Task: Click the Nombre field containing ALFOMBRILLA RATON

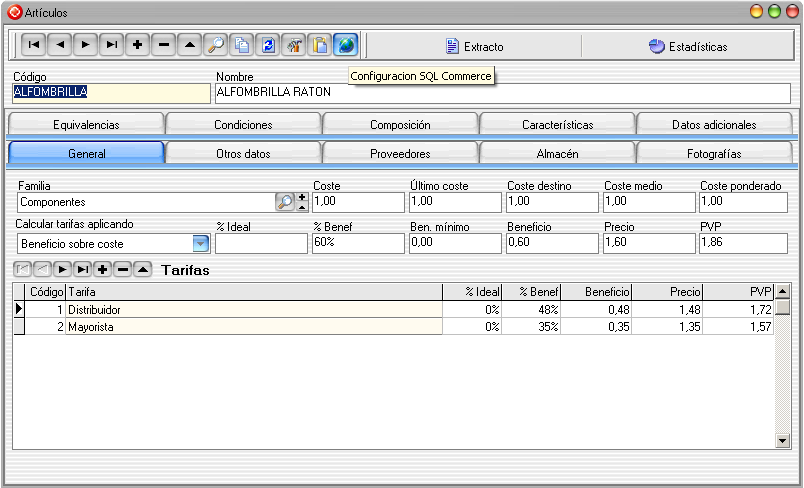Action: pyautogui.click(x=502, y=92)
